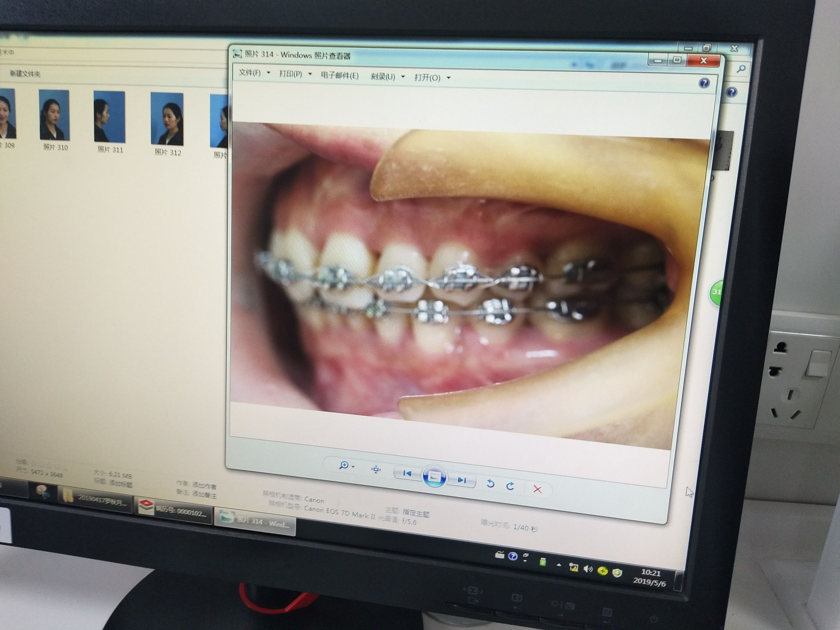Select thumbnail 照片 309
The image size is (840, 630).
click(7, 118)
